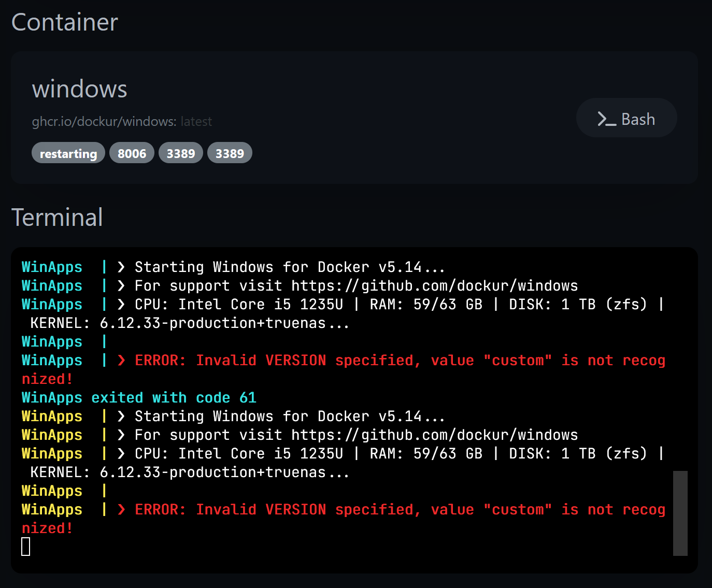Image resolution: width=712 pixels, height=588 pixels.
Task: Click the terminal scrollbar thumb
Action: pyautogui.click(x=680, y=513)
